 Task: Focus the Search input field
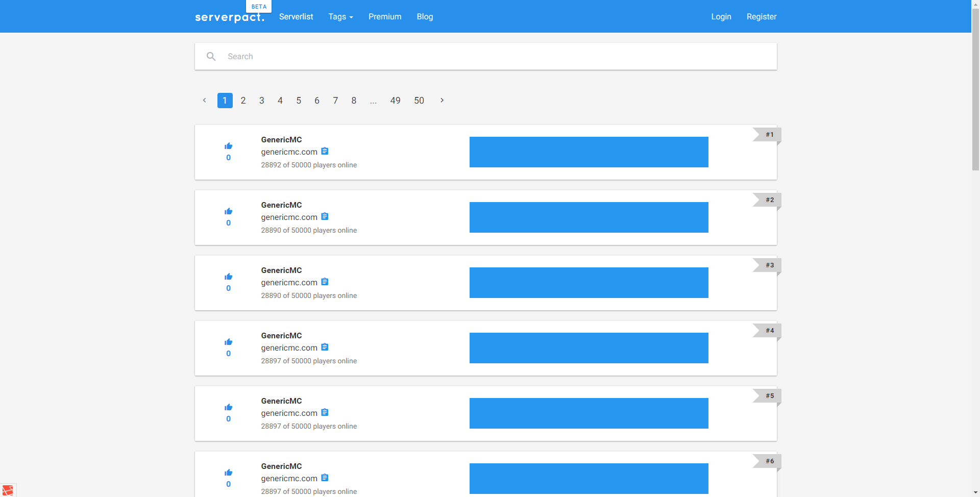(x=486, y=56)
